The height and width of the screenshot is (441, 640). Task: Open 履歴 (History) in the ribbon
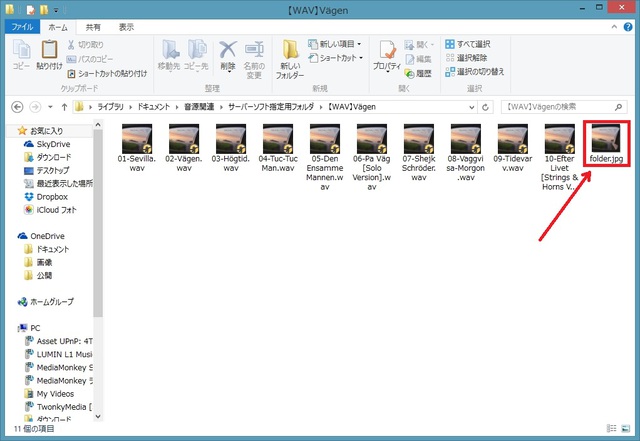pos(419,73)
